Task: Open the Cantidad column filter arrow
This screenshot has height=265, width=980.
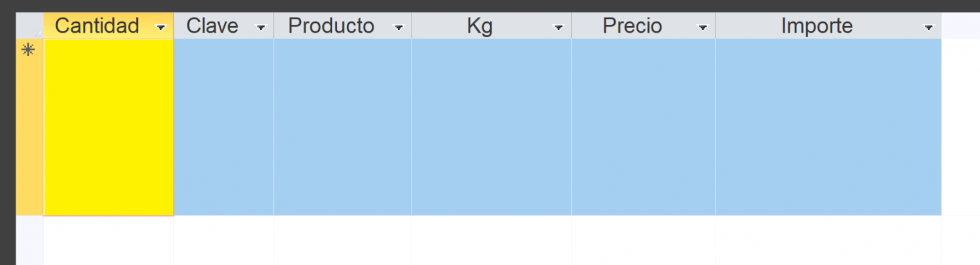Action: (160, 27)
